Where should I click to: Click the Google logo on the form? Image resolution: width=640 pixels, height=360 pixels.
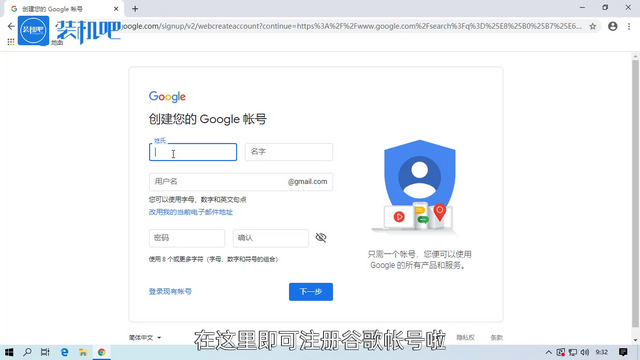click(x=167, y=97)
